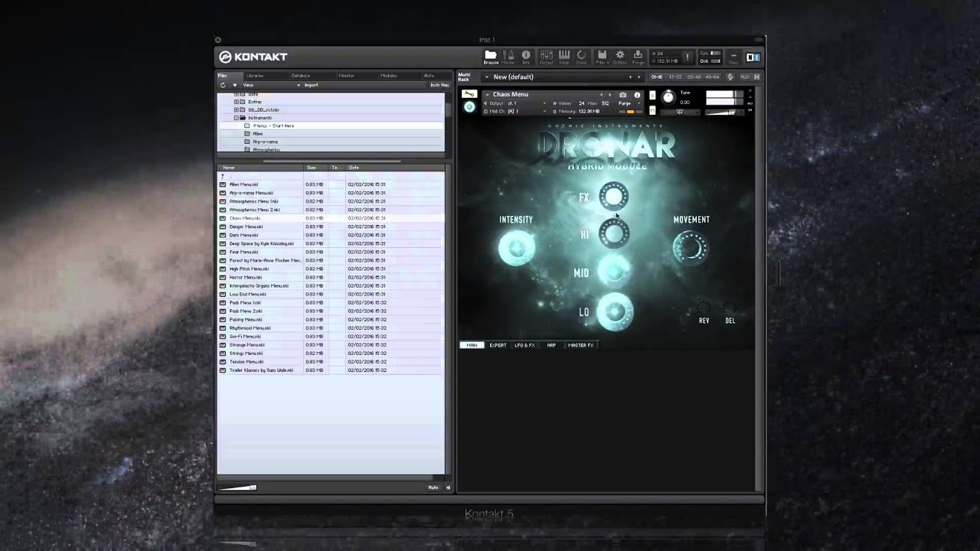The height and width of the screenshot is (551, 980).
Task: Toggle the Info pane icon
Action: 526,57
